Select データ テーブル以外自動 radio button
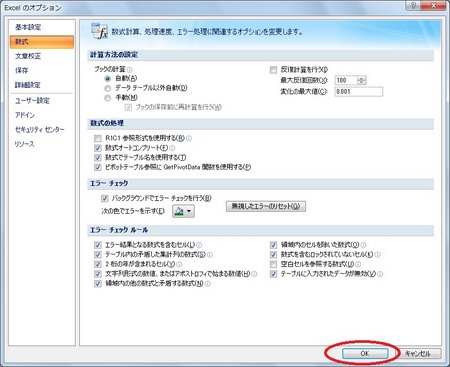 (107, 88)
